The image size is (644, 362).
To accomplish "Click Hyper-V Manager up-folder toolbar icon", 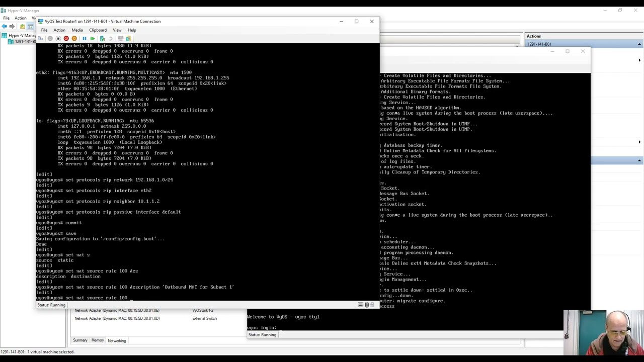I will 22,26.
